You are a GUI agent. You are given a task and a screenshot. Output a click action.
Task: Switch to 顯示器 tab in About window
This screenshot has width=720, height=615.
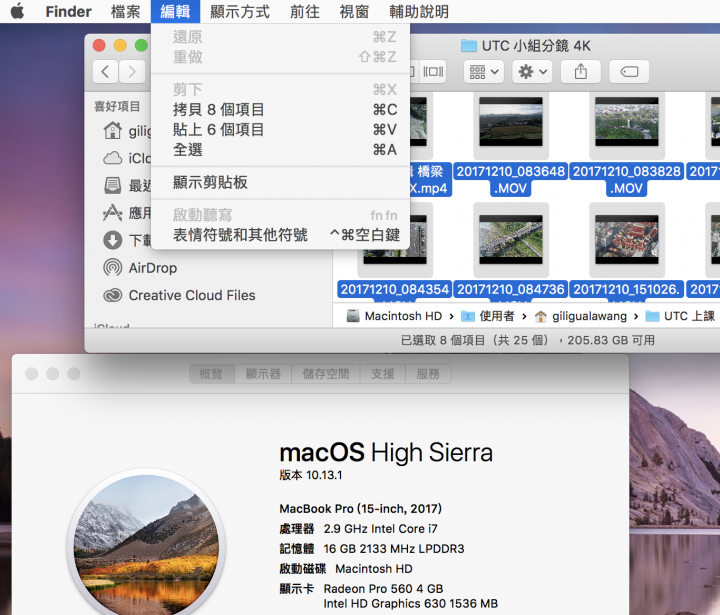263,374
